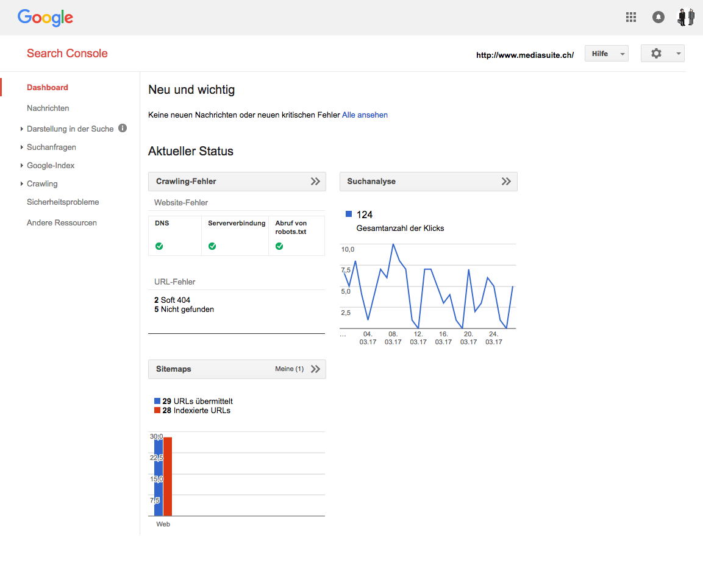The height and width of the screenshot is (588, 703).
Task: Open the Google apps grid
Action: pyautogui.click(x=631, y=17)
